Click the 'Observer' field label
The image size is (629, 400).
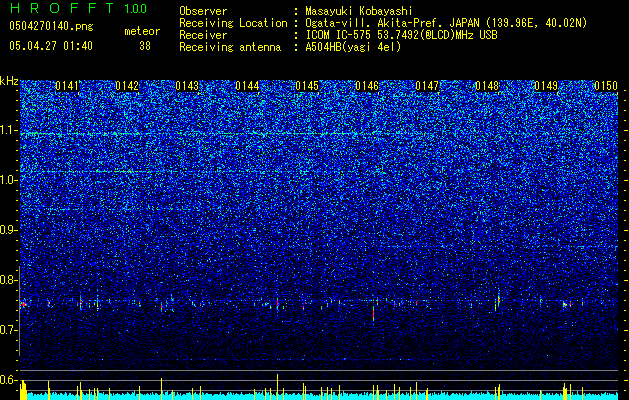[203, 11]
